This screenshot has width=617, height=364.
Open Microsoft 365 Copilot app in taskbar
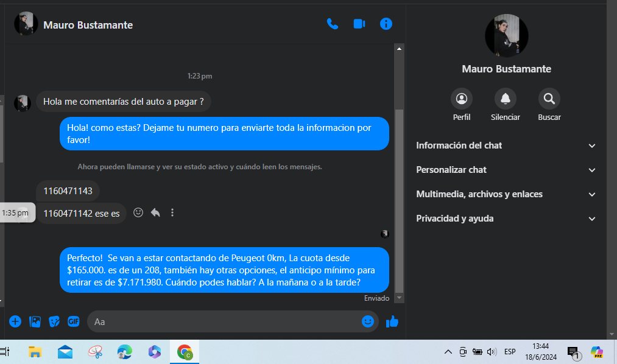(x=155, y=352)
